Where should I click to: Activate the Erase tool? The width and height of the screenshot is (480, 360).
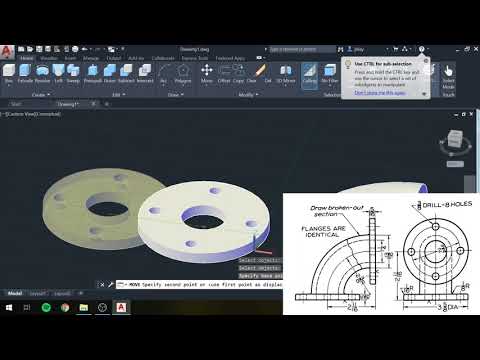(261, 71)
